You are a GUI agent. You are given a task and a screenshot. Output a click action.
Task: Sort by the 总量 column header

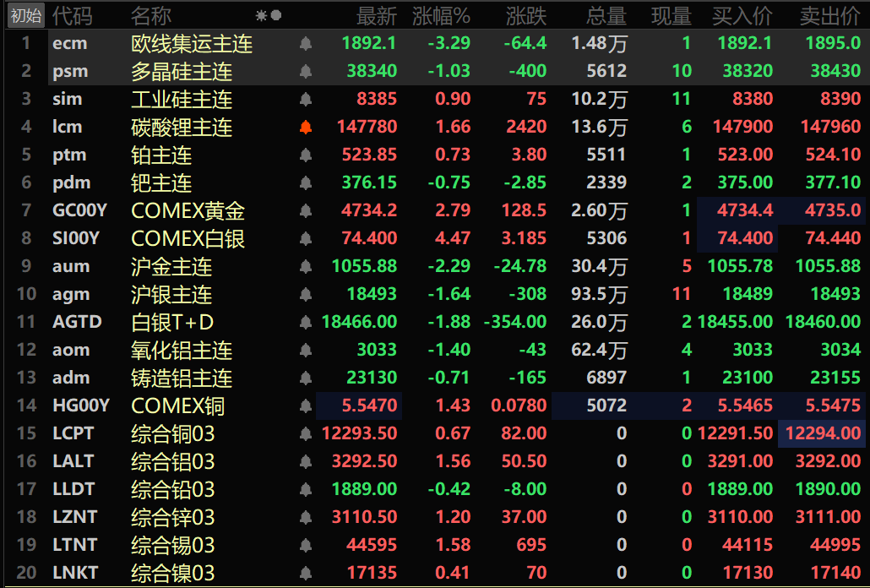(x=606, y=16)
